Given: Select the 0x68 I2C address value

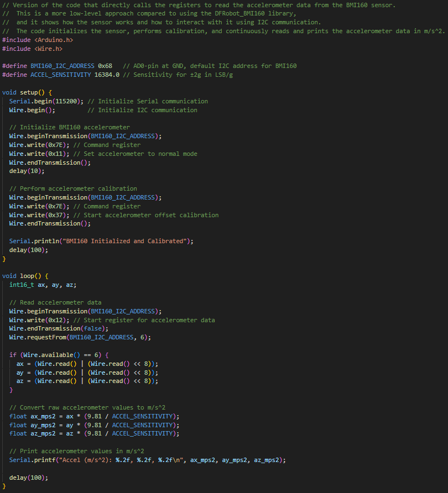Looking at the screenshot, I should pyautogui.click(x=105, y=66).
